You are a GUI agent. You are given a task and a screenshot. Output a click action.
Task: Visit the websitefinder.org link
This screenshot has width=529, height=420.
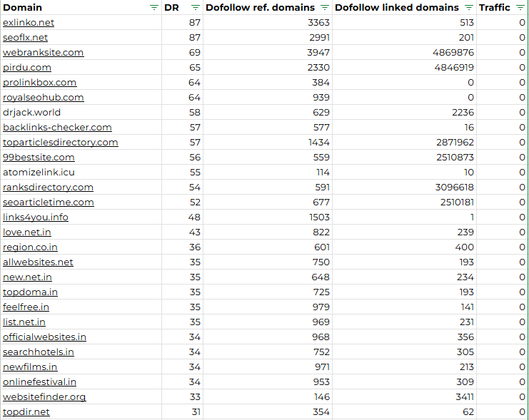point(44,396)
